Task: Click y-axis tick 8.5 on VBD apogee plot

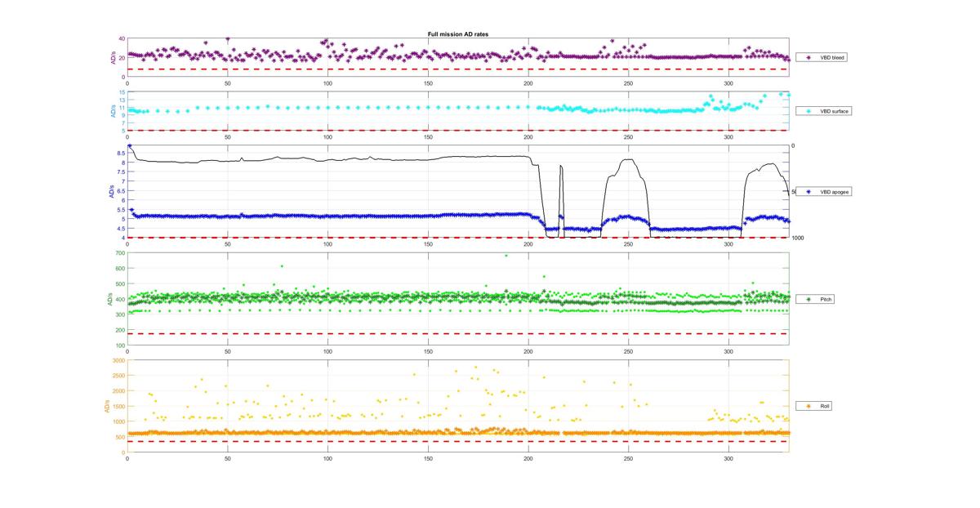Action: (121, 154)
